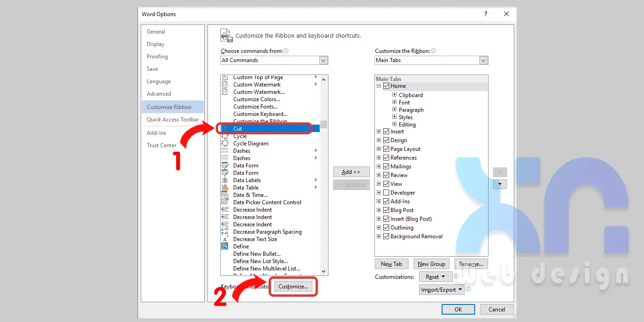Expand the View tab node

click(x=379, y=184)
